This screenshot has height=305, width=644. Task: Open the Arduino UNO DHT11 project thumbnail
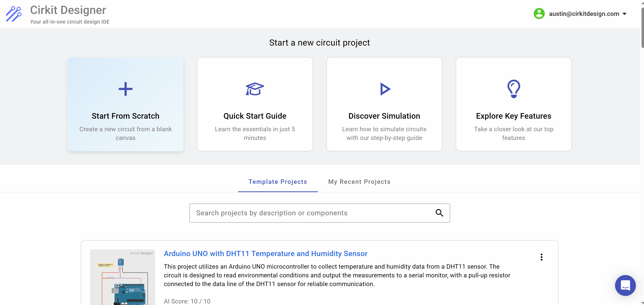point(122,277)
